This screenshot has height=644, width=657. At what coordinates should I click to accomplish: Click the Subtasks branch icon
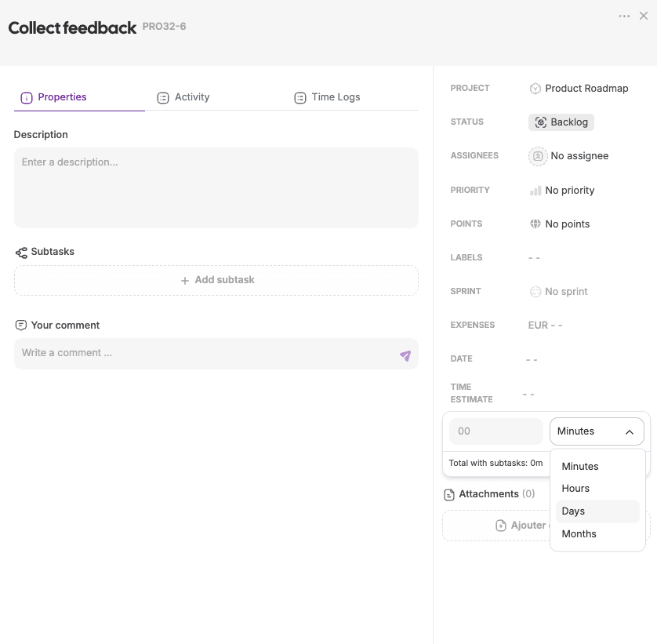[x=21, y=253]
